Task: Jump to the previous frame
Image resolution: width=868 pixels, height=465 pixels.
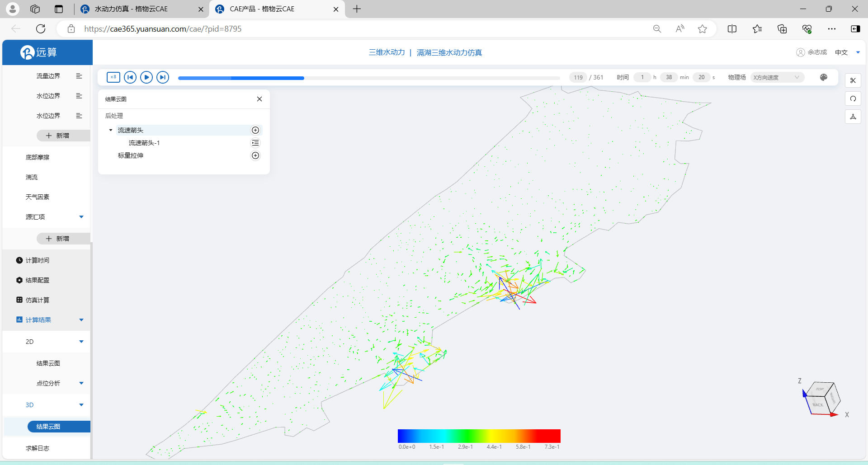Action: (x=130, y=77)
